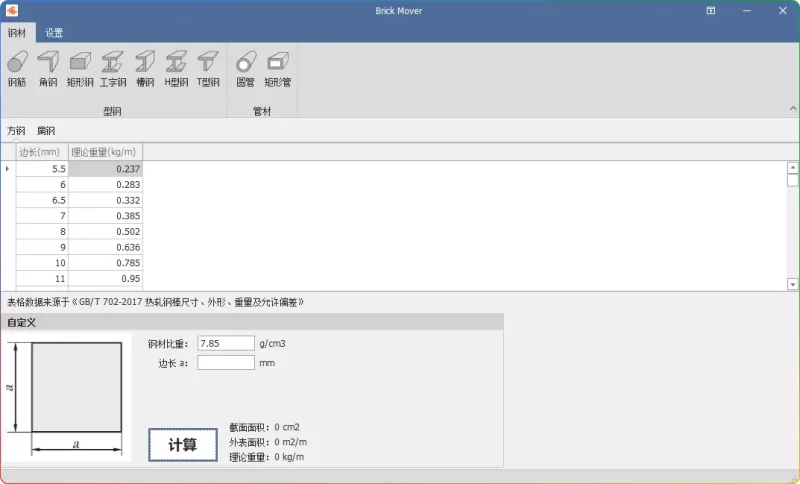
Task: Select the weight cell 0.283
Action: (x=106, y=185)
